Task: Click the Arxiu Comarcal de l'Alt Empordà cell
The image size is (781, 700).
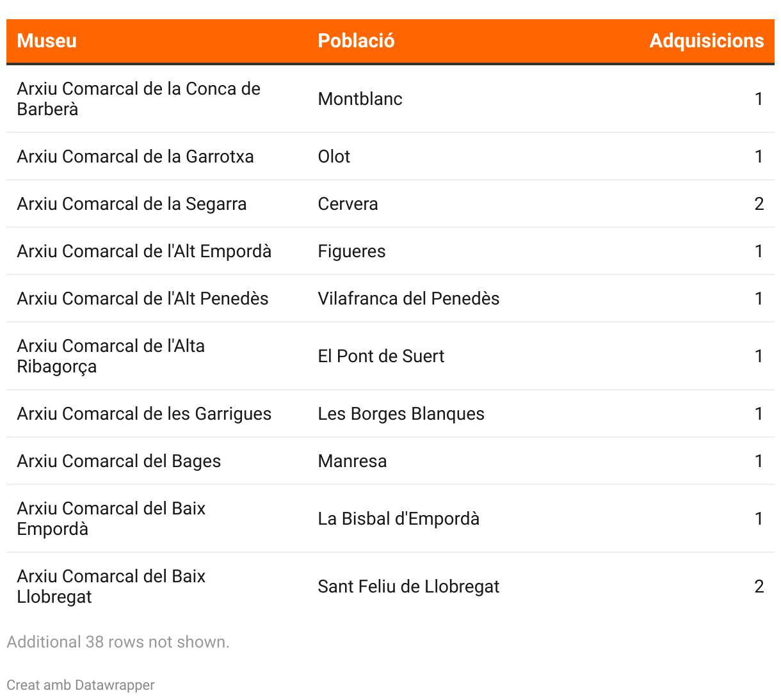Action: point(144,251)
